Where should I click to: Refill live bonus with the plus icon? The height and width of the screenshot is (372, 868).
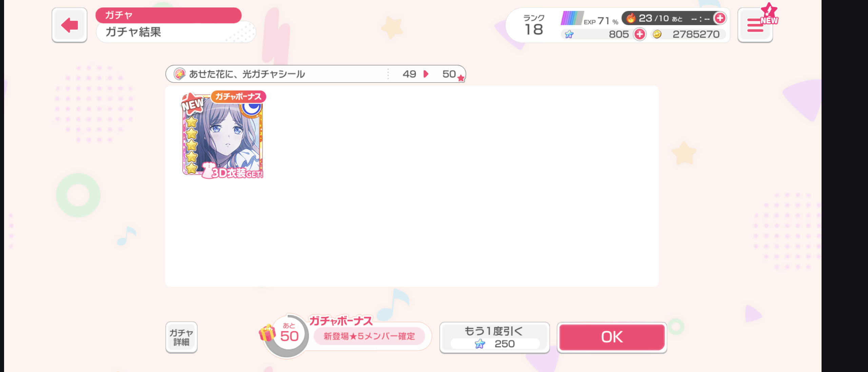719,18
